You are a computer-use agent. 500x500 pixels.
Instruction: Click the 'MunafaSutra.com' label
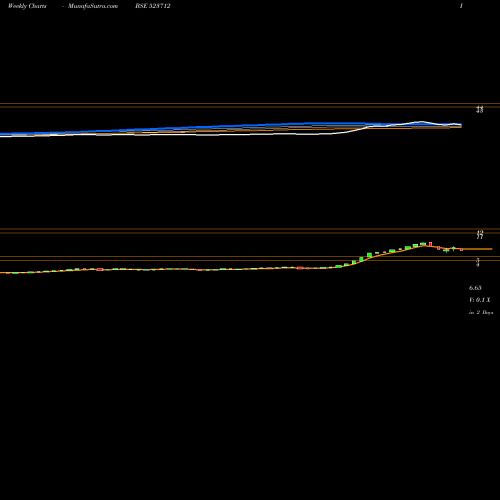(93, 6)
